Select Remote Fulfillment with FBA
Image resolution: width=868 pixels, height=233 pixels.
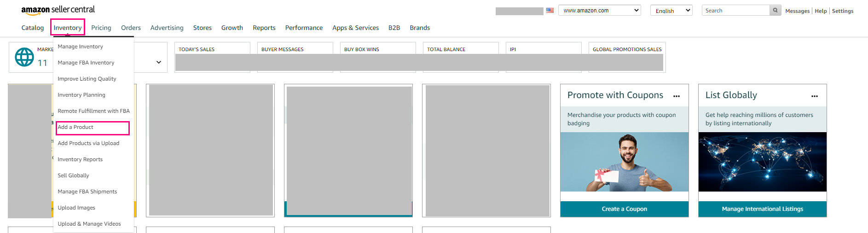tap(93, 111)
